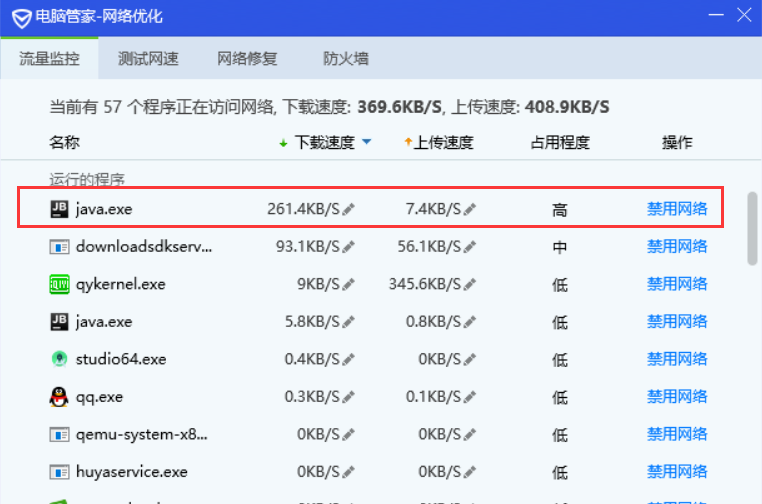
Task: Click the 名称 column header
Action: pyautogui.click(x=64, y=142)
